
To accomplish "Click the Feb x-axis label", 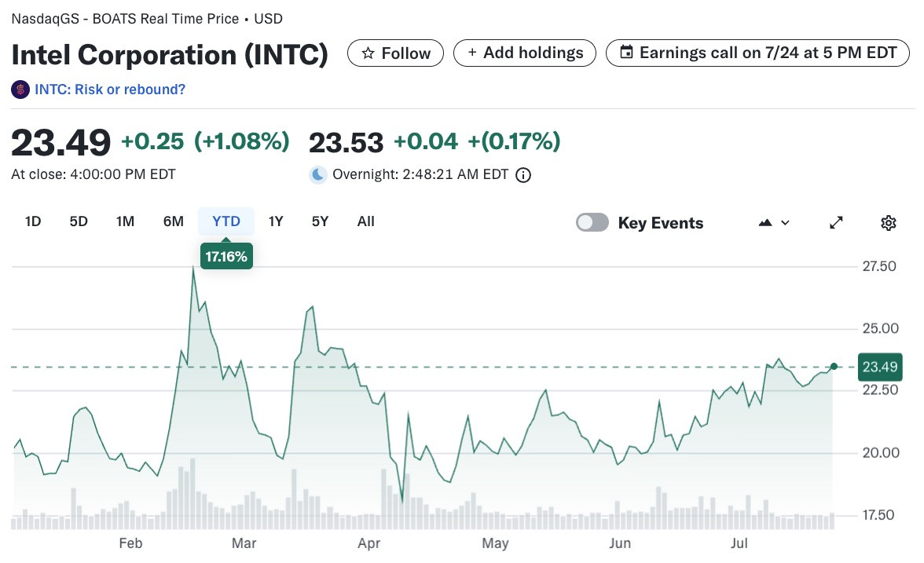I will (x=130, y=543).
